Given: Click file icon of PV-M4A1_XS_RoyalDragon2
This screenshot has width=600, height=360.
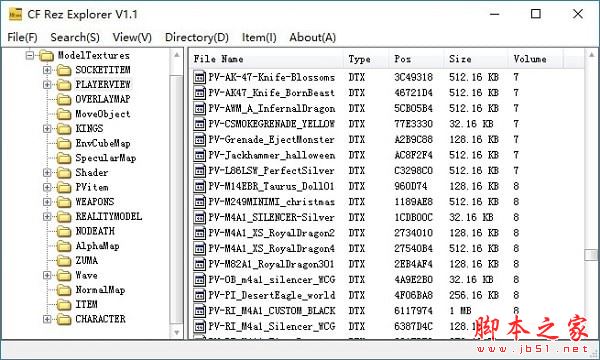Looking at the screenshot, I should point(199,233).
